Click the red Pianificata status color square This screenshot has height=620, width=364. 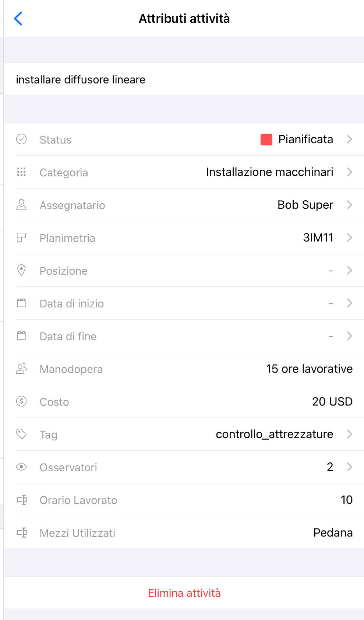pos(266,140)
